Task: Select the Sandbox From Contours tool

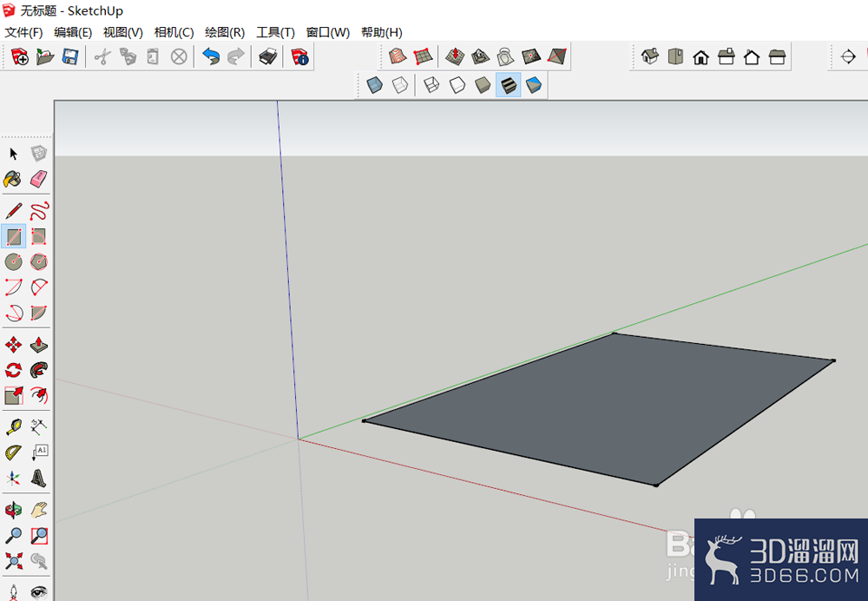Action: 398,56
